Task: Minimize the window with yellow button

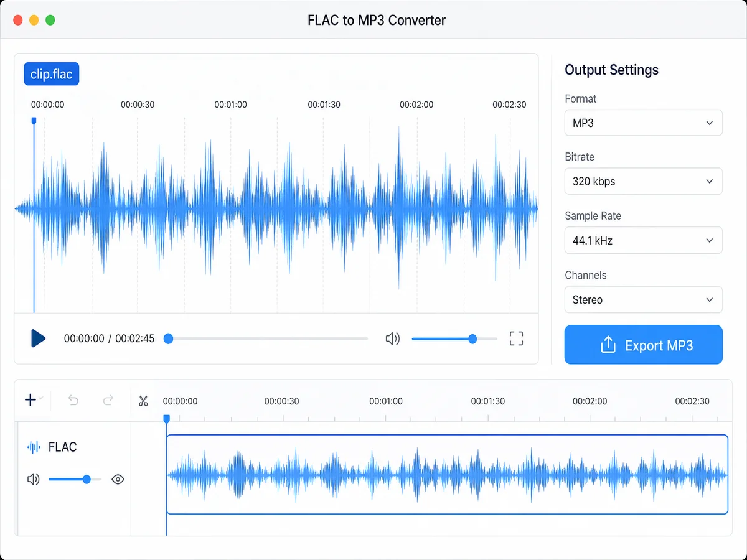Action: [x=34, y=20]
